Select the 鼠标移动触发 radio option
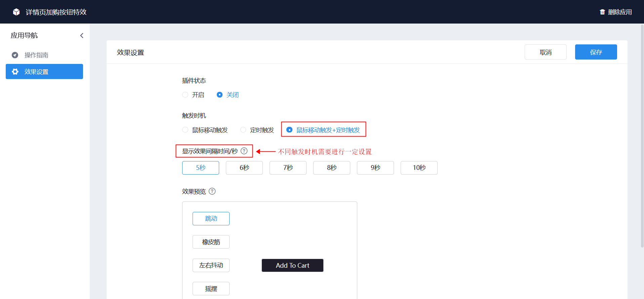 tap(185, 130)
